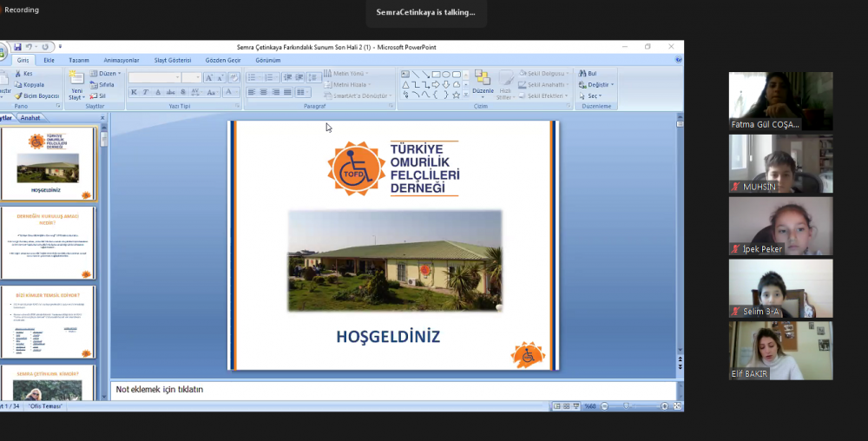Screen dimensions: 868x441
Task: Toggle text shadow S formatting
Action: (182, 92)
